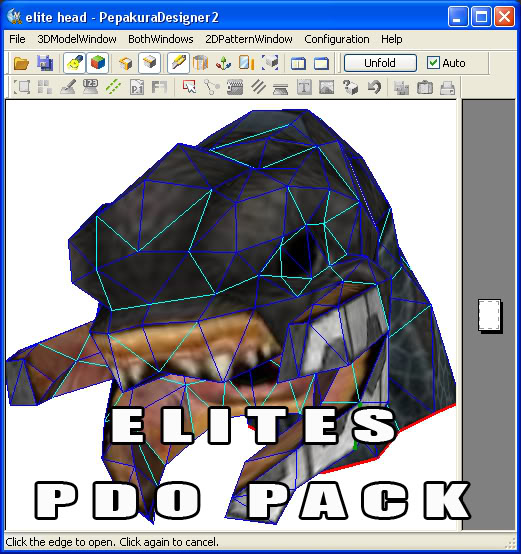
Task: Click the gray mirrored F flip icon
Action: 159,87
